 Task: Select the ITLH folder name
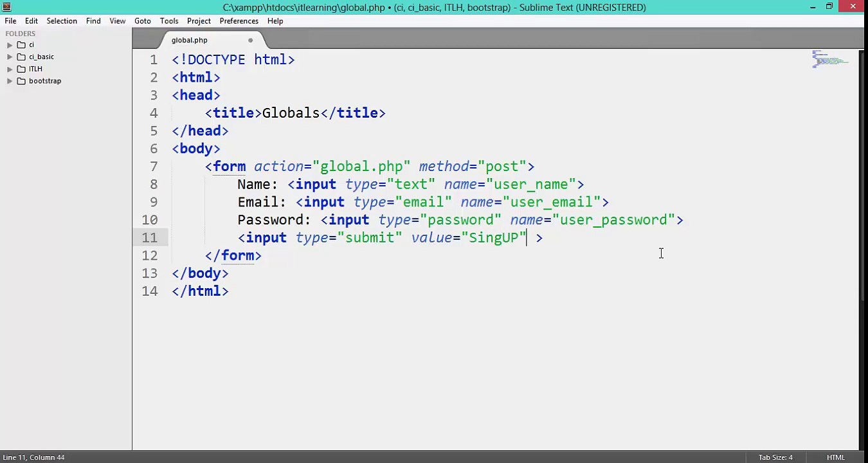point(35,69)
